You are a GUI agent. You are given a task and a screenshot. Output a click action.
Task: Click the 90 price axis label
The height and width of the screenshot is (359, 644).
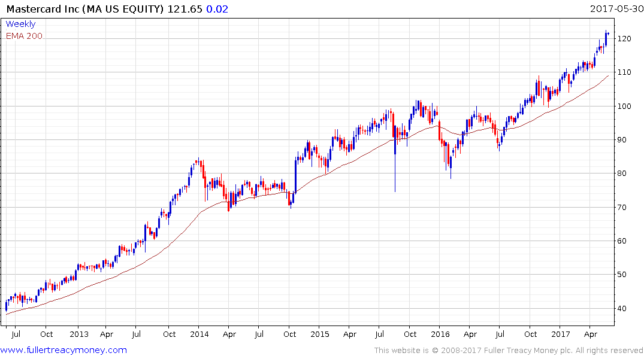[x=622, y=140]
